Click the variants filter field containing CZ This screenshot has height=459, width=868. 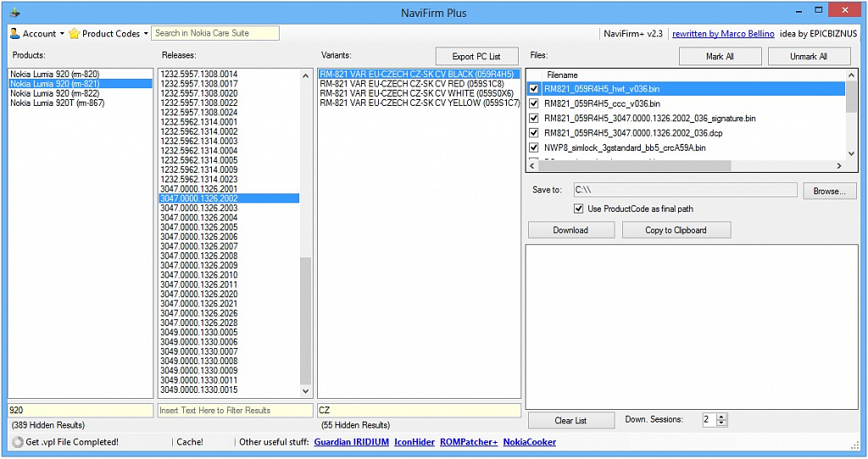[419, 411]
